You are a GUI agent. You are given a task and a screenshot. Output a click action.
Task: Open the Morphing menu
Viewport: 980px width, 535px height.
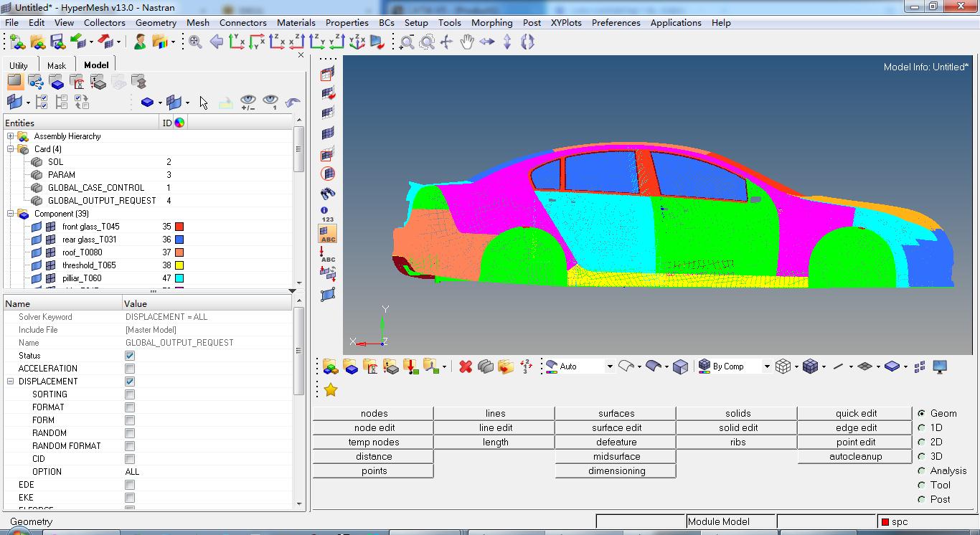491,22
